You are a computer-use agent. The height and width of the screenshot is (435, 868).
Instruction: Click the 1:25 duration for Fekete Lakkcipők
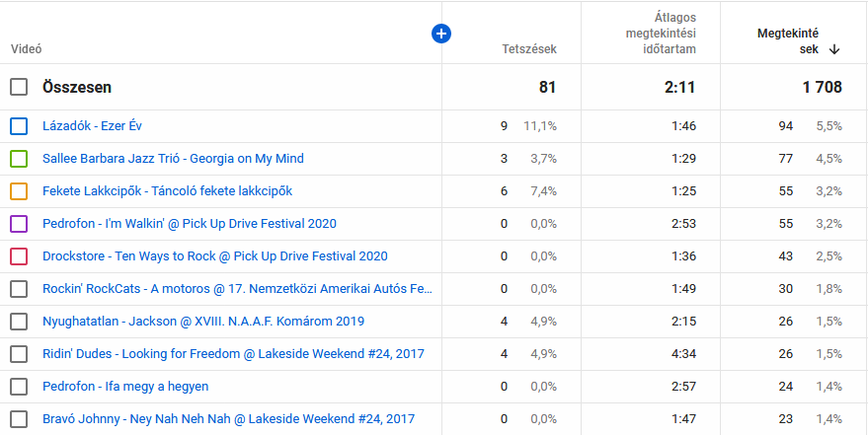tap(684, 191)
